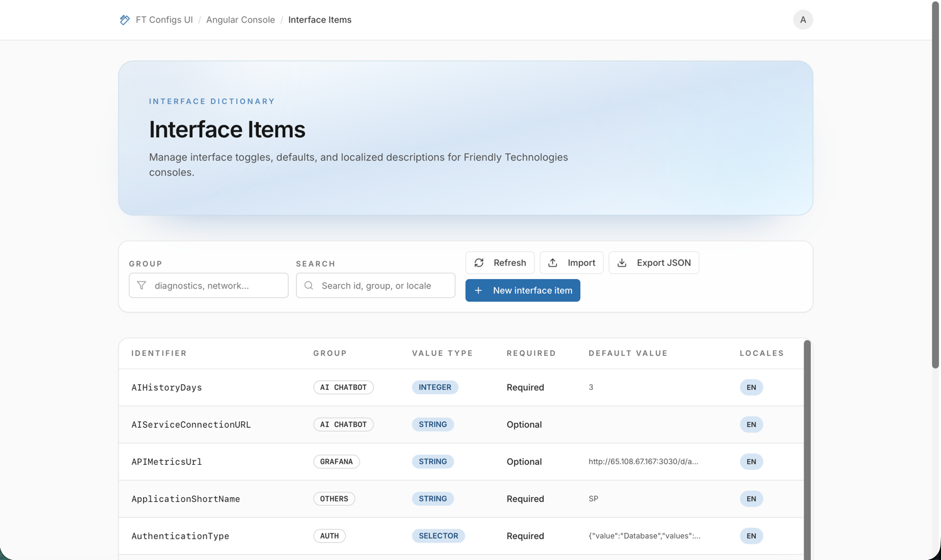Click the http://65.108.67.167 default value
The width and height of the screenshot is (941, 560).
click(x=643, y=462)
